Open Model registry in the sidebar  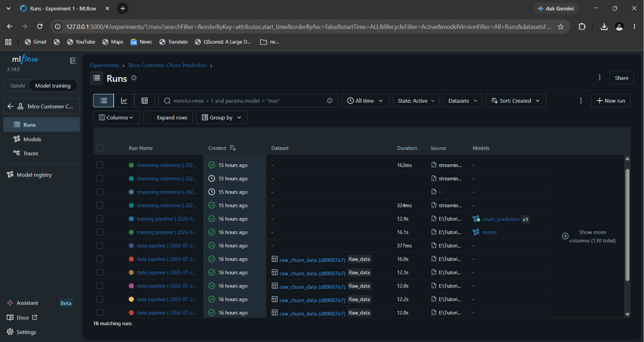42,175
